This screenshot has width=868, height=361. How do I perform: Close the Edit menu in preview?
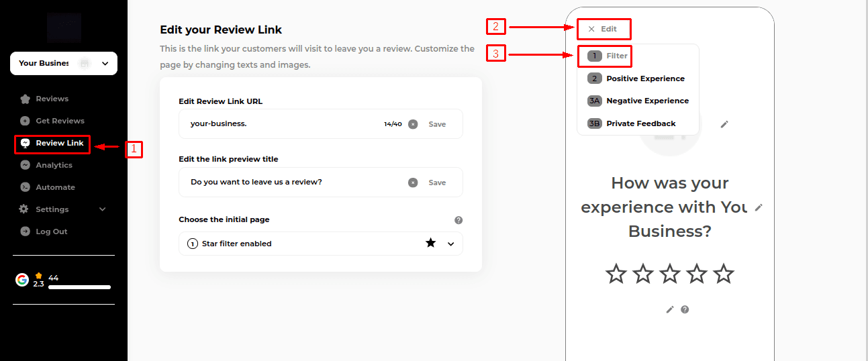(x=591, y=29)
